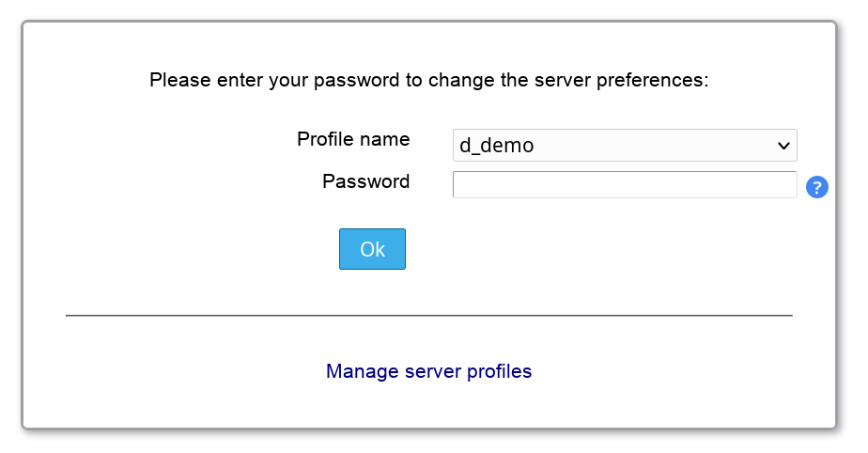Click the blue question mark help icon

pyautogui.click(x=817, y=187)
